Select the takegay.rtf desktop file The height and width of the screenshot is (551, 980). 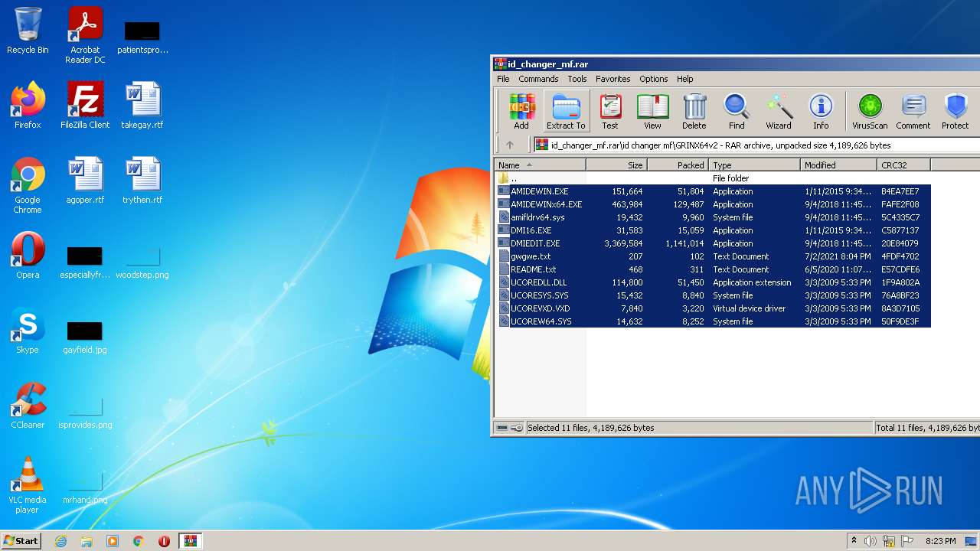click(x=142, y=105)
